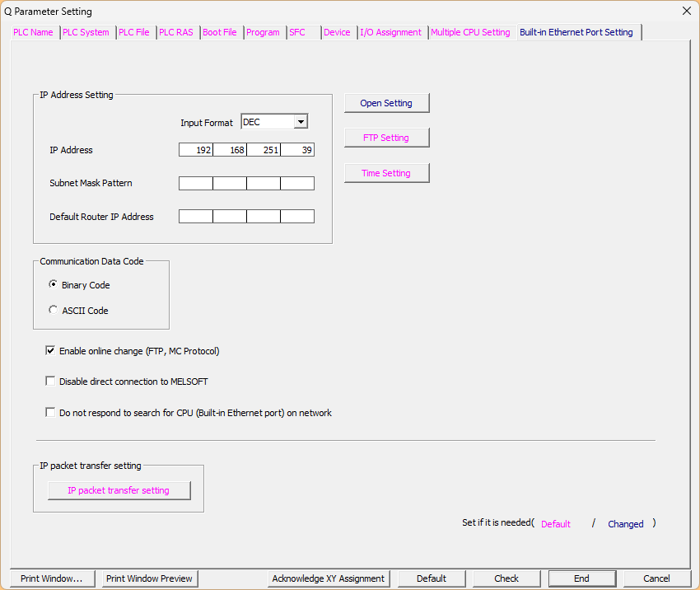Image resolution: width=700 pixels, height=590 pixels.
Task: Switch to the I/O Assignment tab
Action: tap(391, 32)
